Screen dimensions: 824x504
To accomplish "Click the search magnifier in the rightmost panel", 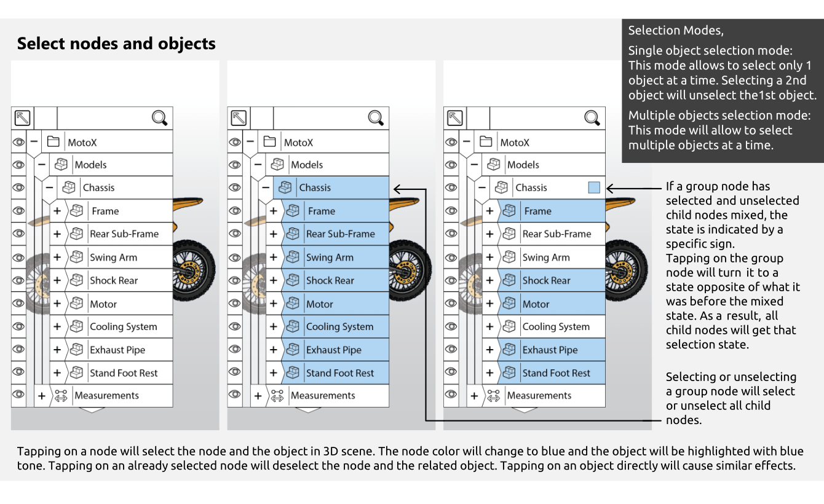I will click(x=592, y=118).
